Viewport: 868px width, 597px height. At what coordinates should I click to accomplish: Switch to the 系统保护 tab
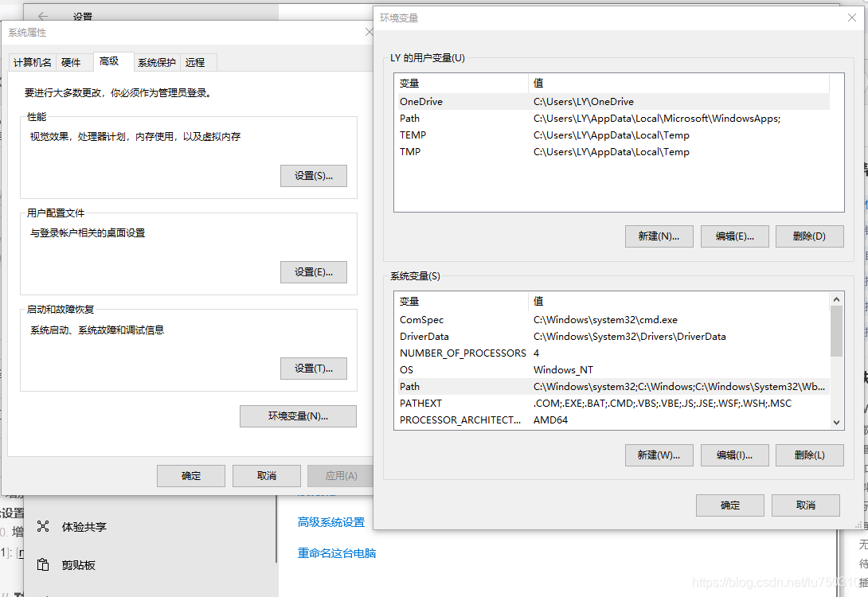coord(157,63)
